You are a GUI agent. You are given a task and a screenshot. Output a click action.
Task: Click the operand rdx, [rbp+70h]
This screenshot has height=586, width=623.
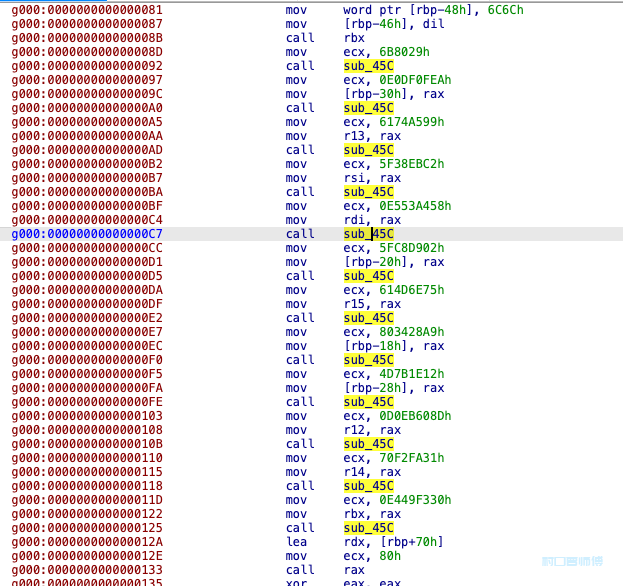click(x=393, y=542)
